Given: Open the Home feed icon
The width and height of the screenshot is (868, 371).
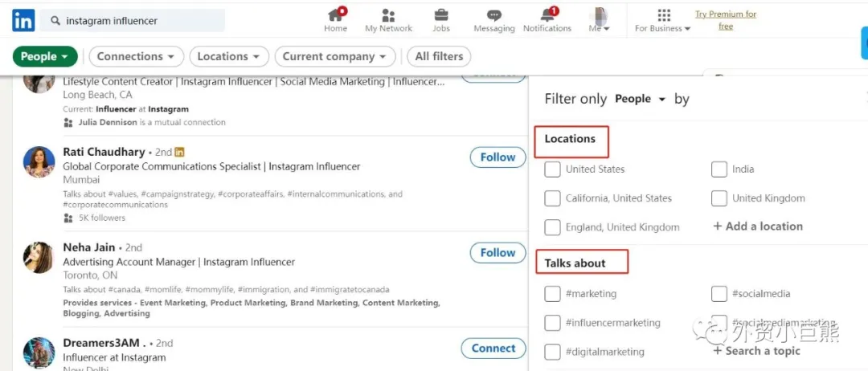Looking at the screenshot, I should coord(335,15).
